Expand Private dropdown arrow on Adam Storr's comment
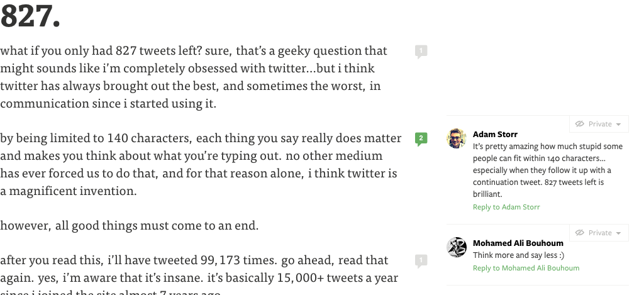Image resolution: width=644 pixels, height=295 pixels. coord(618,125)
